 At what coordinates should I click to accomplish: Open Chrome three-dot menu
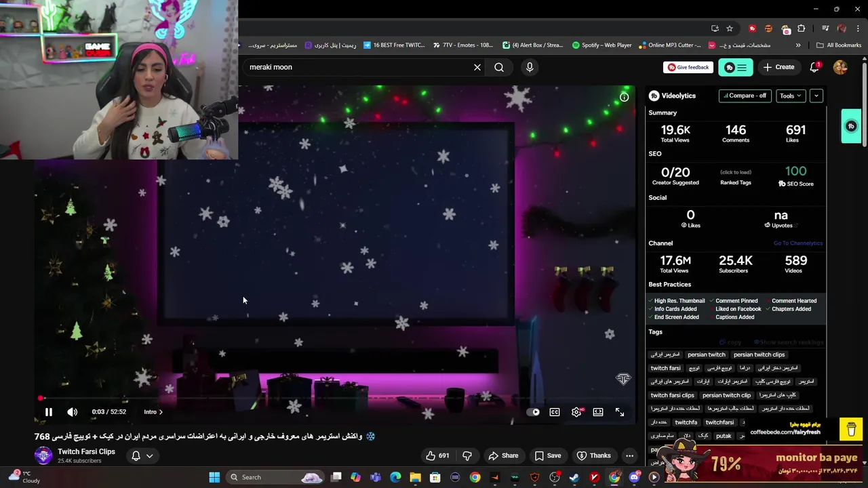pos(859,28)
